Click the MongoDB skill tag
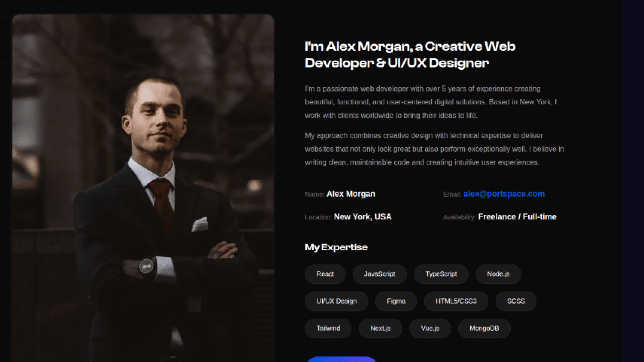The image size is (644, 362). (484, 328)
